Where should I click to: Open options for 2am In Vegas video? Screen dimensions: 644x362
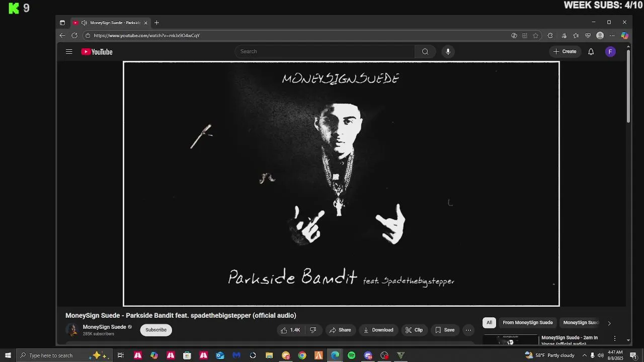coord(614,339)
